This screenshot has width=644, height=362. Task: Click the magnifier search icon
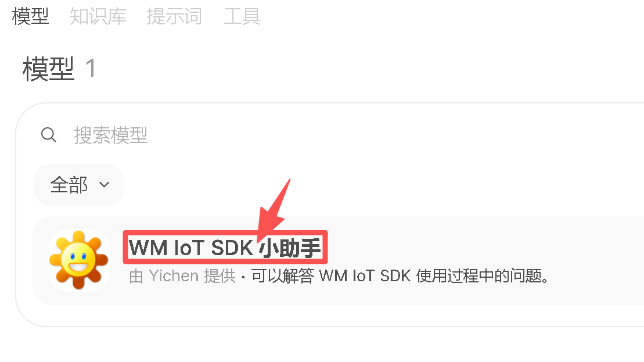[48, 134]
